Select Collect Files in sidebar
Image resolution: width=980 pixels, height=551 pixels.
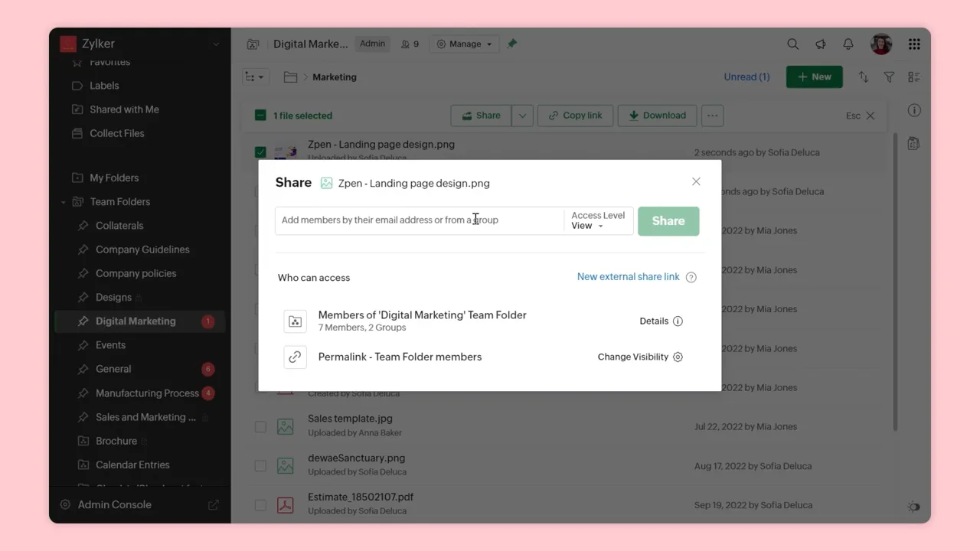click(116, 133)
